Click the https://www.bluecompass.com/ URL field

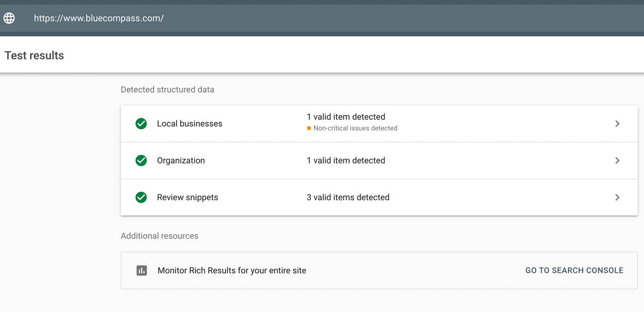pos(99,18)
